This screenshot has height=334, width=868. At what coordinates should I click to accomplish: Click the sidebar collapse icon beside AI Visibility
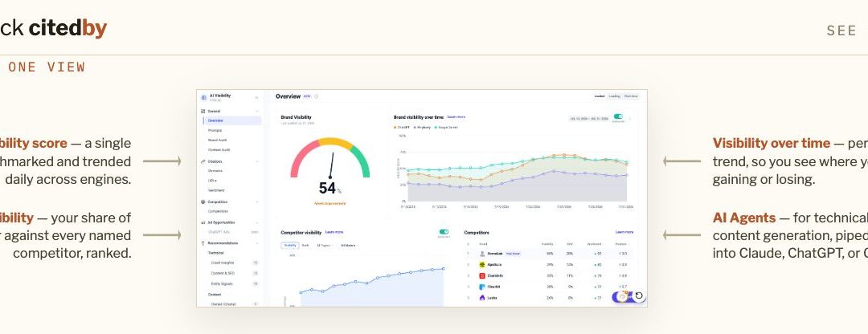click(x=256, y=97)
